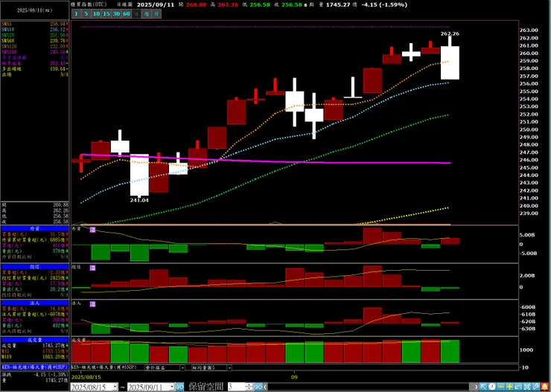Screen dimensions: 551x392
Task: Click the 2025/09/11 date box at top left
Action: click(34, 10)
